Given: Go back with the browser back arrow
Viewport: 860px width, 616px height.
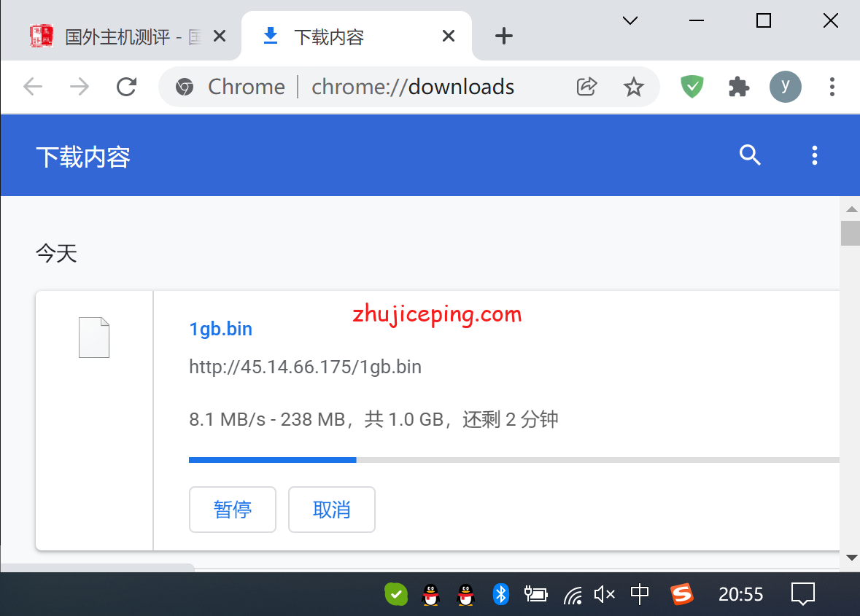Looking at the screenshot, I should pos(33,87).
